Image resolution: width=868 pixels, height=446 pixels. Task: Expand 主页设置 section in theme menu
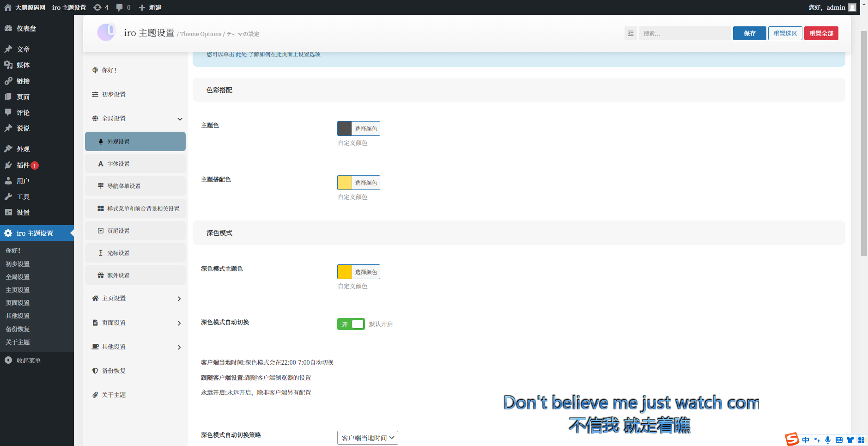179,299
